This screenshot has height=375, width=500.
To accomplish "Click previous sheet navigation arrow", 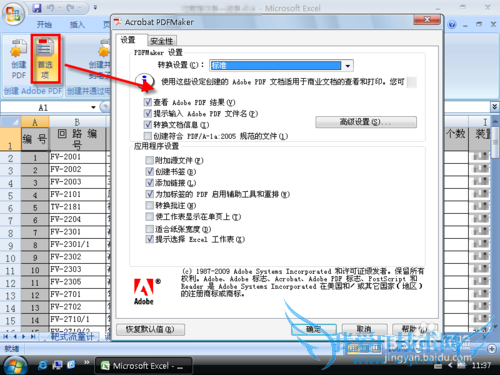I will [x=15, y=337].
